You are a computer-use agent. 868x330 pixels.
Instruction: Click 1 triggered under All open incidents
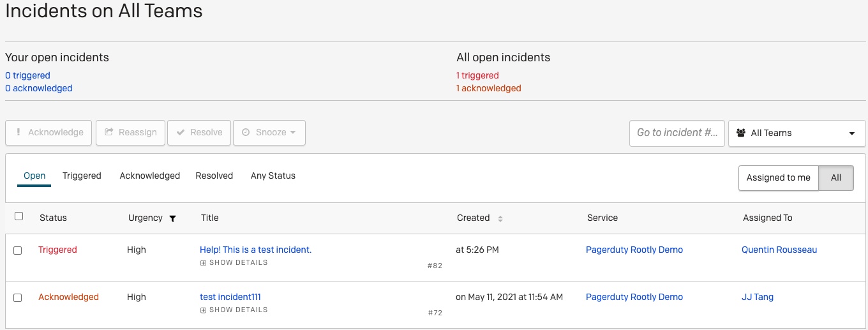coord(477,75)
